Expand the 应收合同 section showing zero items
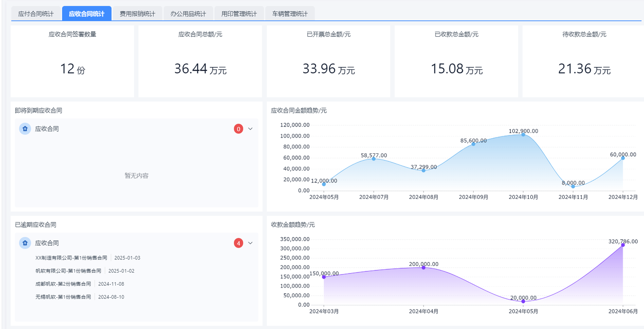 click(250, 129)
